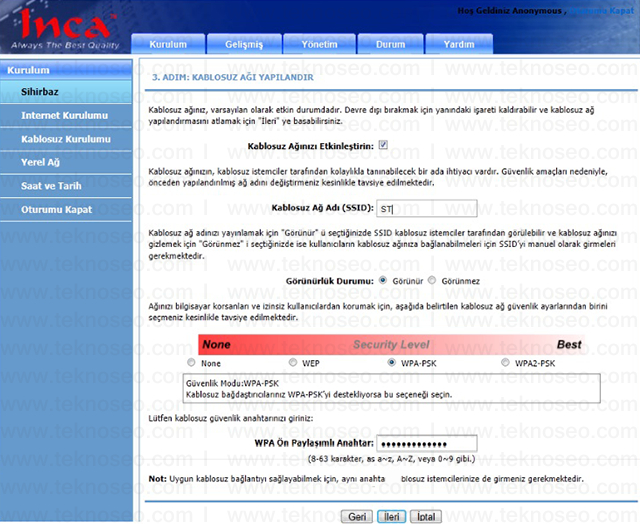The image size is (640, 524).
Task: Open Internet Kurulumu sidebar item
Action: click(66, 115)
